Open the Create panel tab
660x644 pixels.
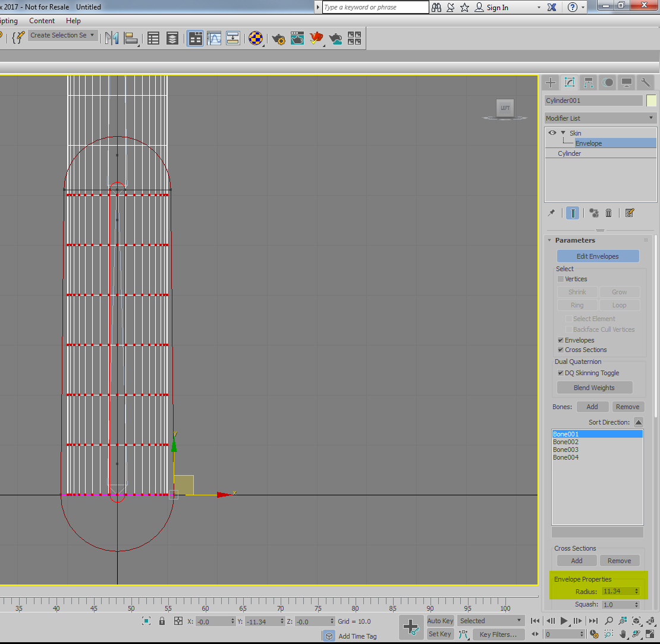550,82
